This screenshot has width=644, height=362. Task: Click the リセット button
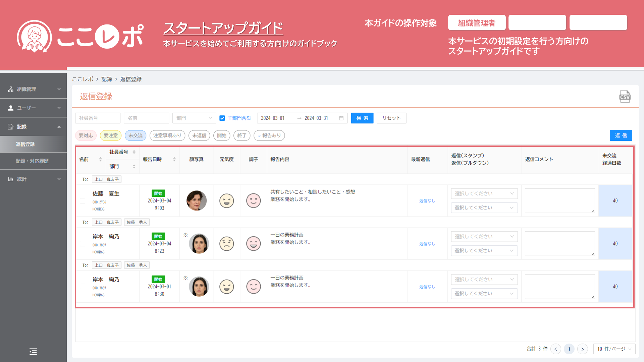point(391,118)
